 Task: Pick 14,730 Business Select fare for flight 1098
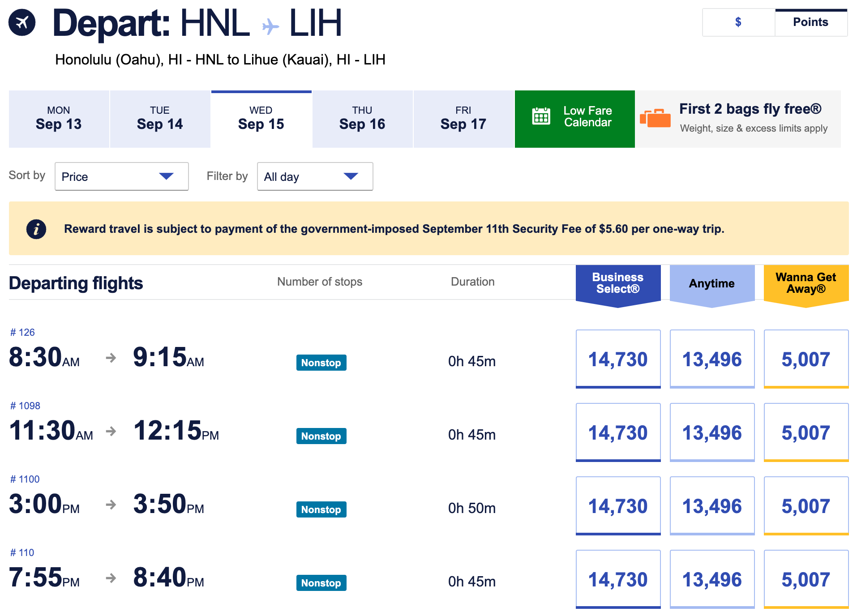pyautogui.click(x=618, y=432)
